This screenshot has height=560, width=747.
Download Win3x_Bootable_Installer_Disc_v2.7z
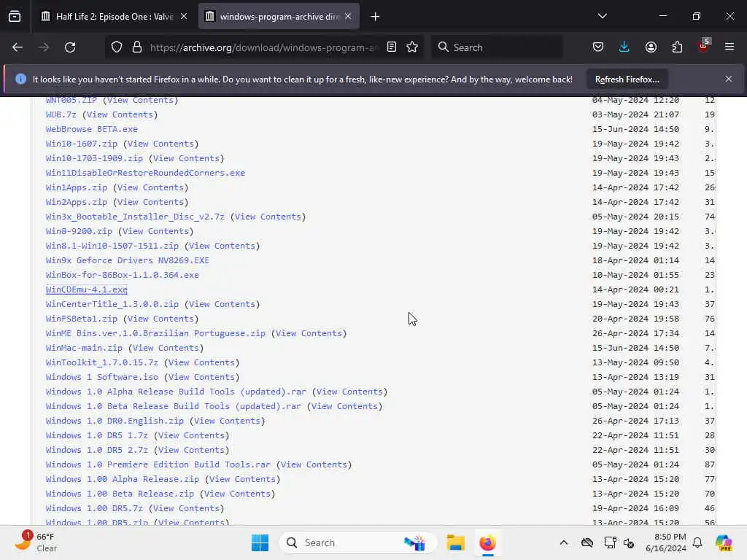click(135, 217)
